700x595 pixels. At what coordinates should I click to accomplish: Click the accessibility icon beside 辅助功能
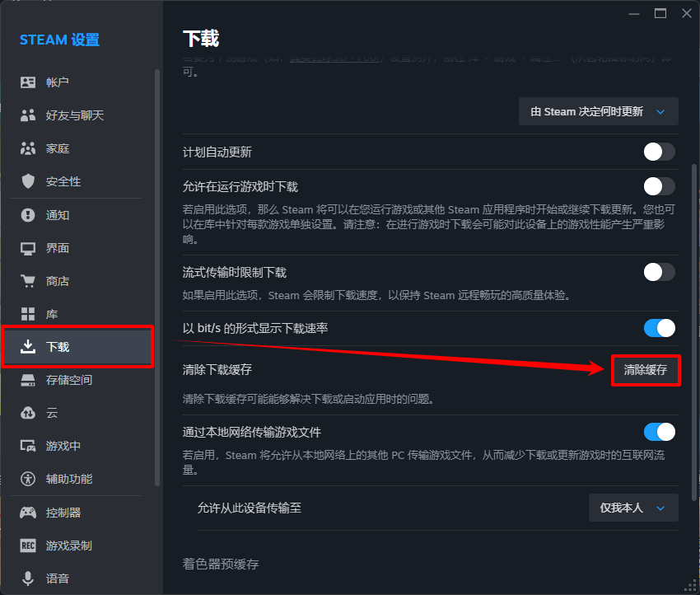coord(28,479)
